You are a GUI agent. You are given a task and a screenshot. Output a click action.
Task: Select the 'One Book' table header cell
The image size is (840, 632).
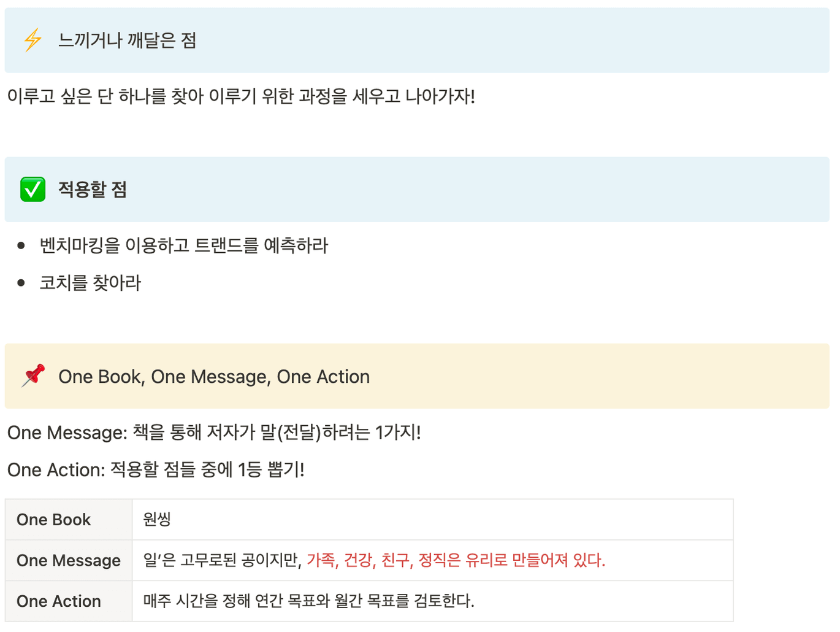point(69,520)
